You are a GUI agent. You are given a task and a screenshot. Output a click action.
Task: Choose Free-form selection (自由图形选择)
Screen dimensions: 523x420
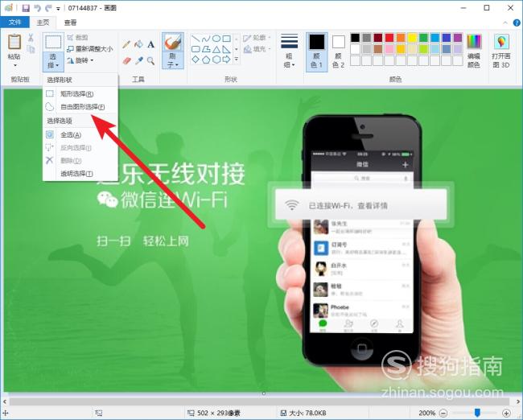click(x=80, y=107)
